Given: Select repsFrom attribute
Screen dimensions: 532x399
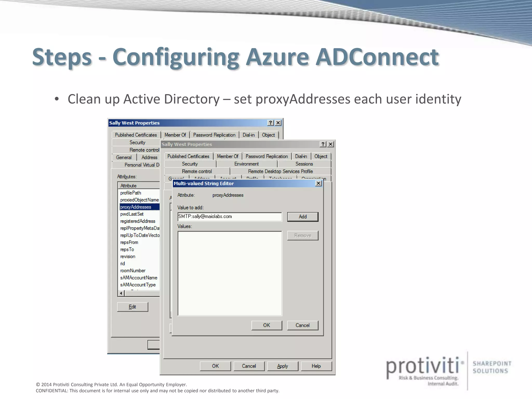Looking at the screenshot, I should (x=129, y=242).
